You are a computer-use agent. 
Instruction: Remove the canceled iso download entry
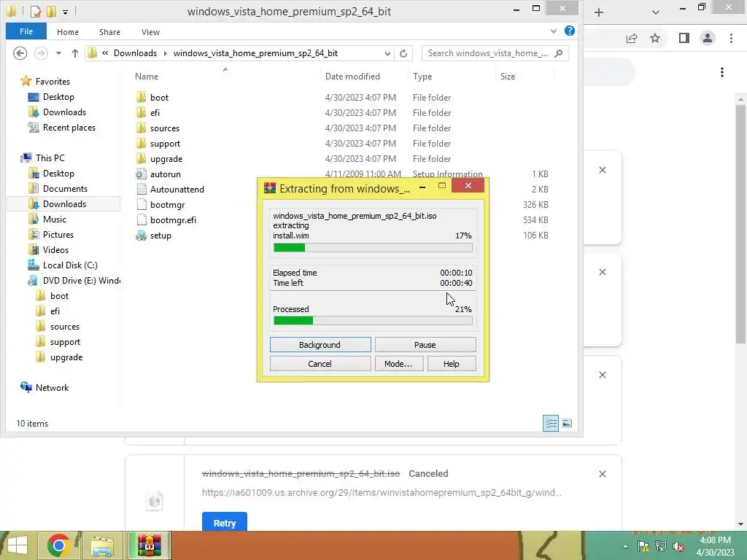click(602, 474)
